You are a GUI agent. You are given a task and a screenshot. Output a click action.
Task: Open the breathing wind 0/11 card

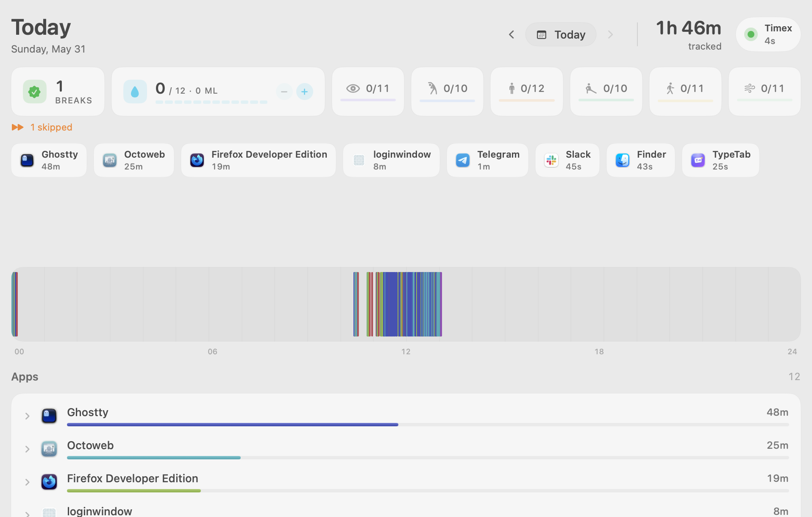765,91
